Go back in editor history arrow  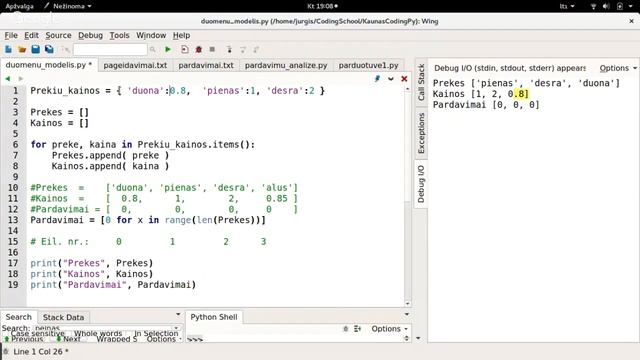point(7,78)
